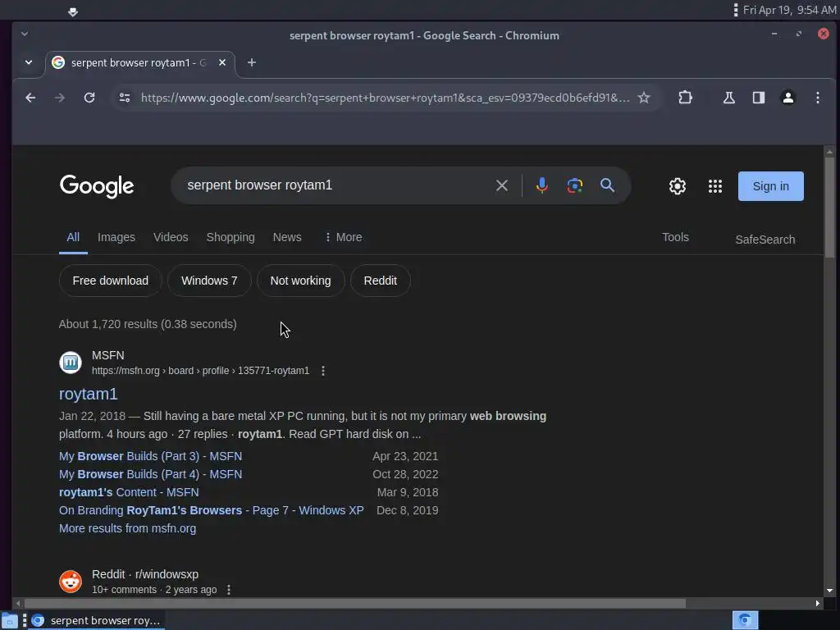Image resolution: width=840 pixels, height=630 pixels.
Task: Click the top panel date and time
Action: coord(789,10)
